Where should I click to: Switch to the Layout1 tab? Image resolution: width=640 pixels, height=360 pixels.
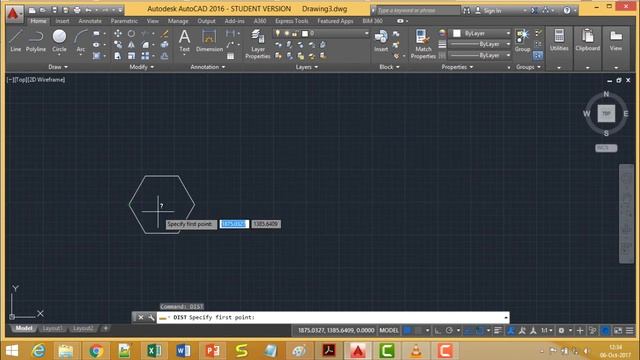click(52, 328)
